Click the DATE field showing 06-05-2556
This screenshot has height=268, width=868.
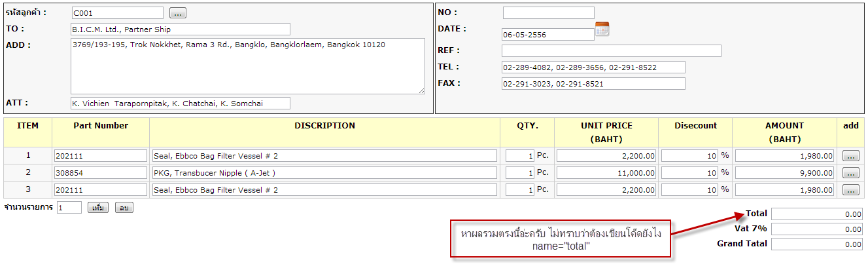tap(547, 34)
